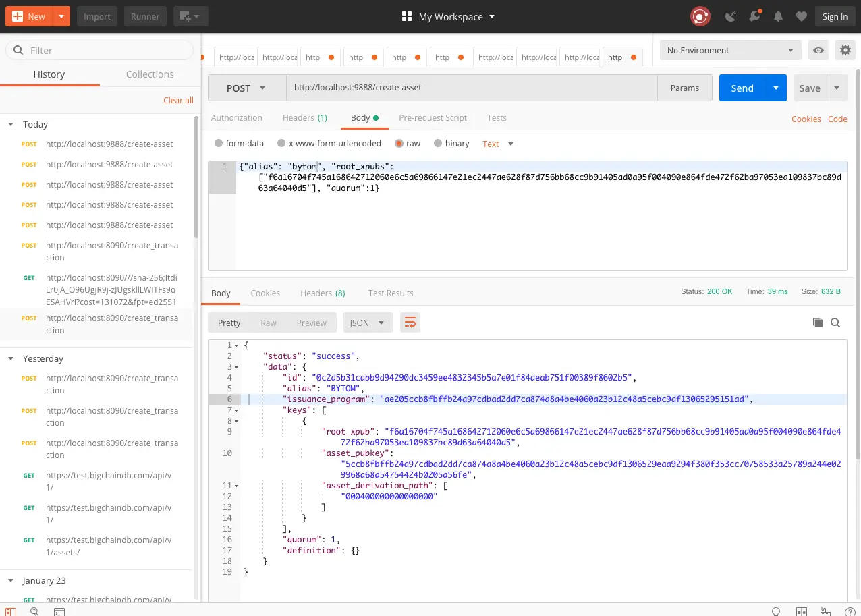Switch to the Collections sidebar tab
Screen dimensions: 861x616
tap(150, 74)
